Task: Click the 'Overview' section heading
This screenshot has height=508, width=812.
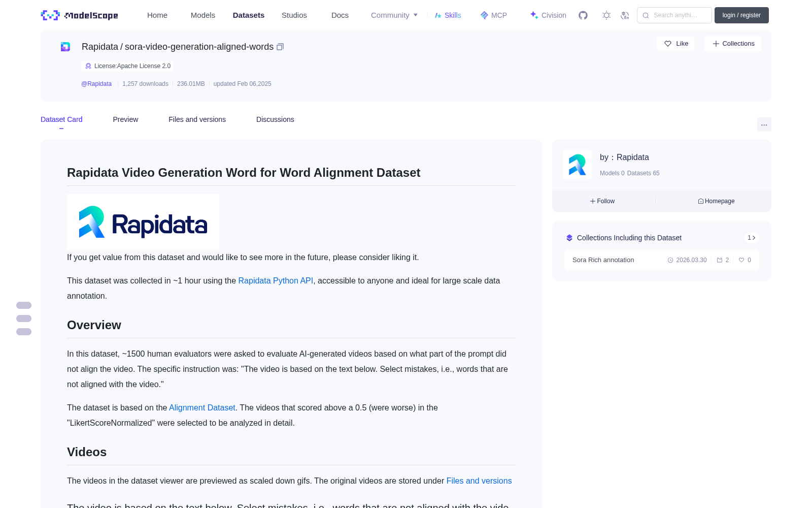Action: [x=94, y=325]
